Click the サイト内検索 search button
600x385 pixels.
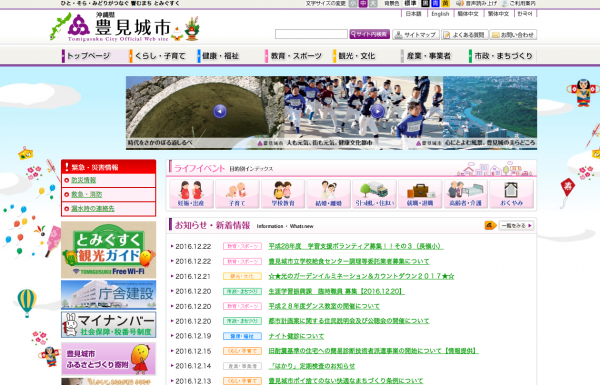point(369,34)
